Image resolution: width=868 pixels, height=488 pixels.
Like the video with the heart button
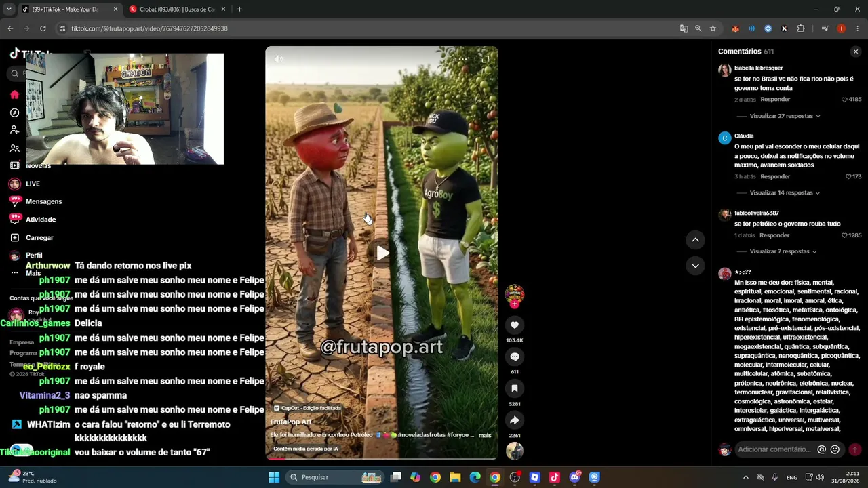tap(515, 325)
